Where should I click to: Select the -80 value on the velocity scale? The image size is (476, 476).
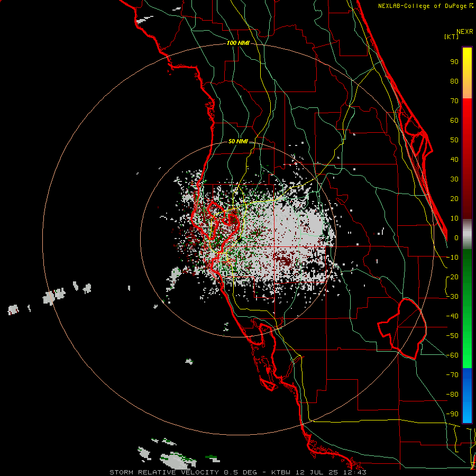coord(452,395)
